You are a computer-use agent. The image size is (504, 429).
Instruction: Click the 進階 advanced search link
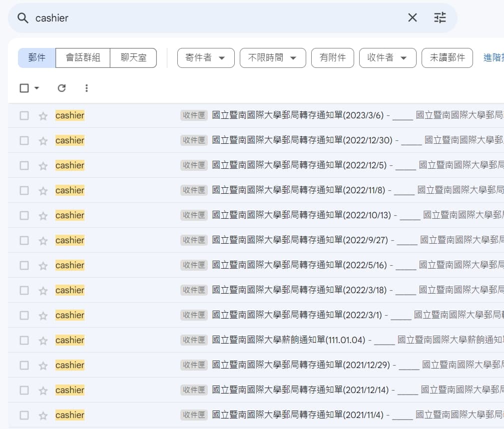(494, 58)
